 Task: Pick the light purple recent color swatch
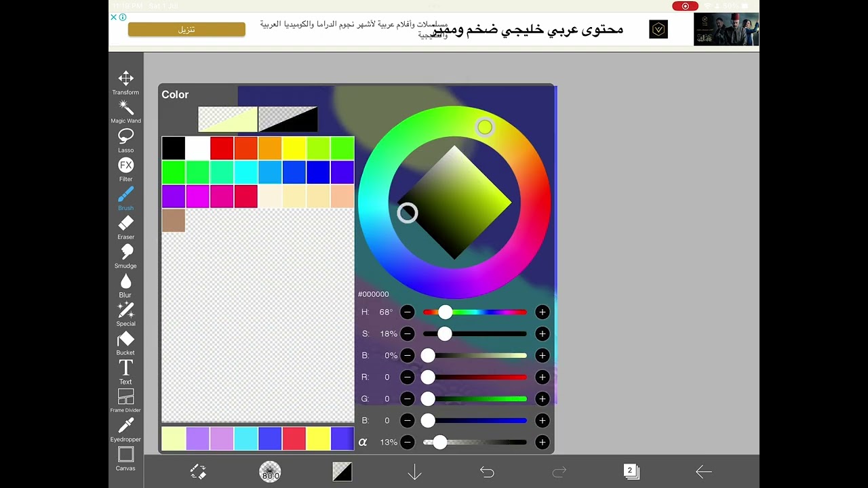(x=197, y=439)
